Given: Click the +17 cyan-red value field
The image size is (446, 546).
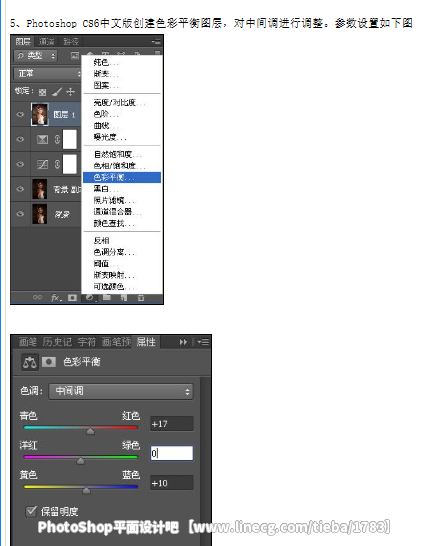Looking at the screenshot, I should [x=171, y=424].
